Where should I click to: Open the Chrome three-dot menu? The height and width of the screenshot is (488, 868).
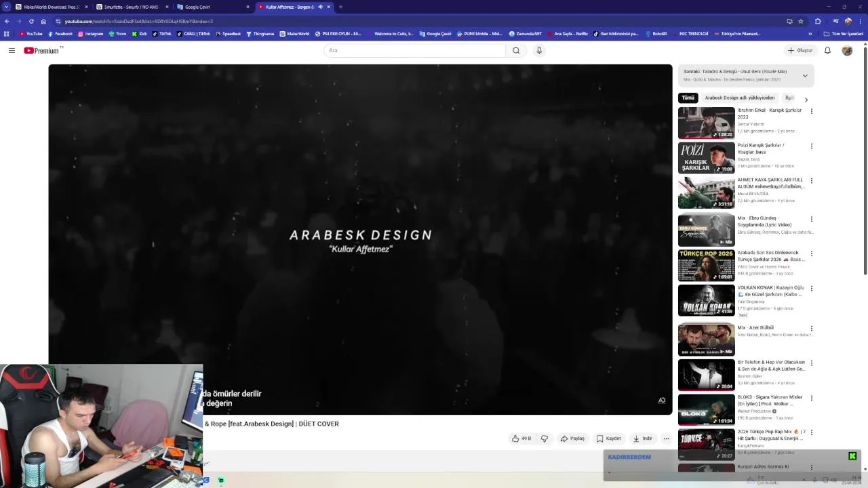[x=861, y=21]
